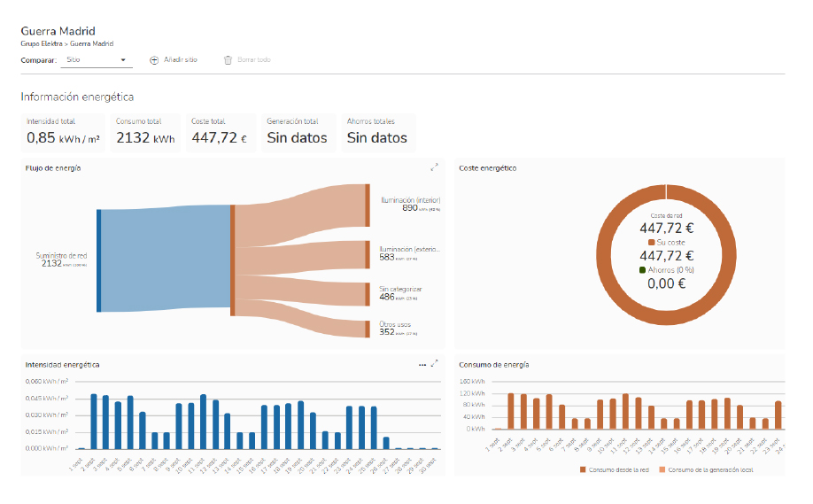The height and width of the screenshot is (504, 813).
Task: Click the Otros usos 352 flow label
Action: pos(398,329)
